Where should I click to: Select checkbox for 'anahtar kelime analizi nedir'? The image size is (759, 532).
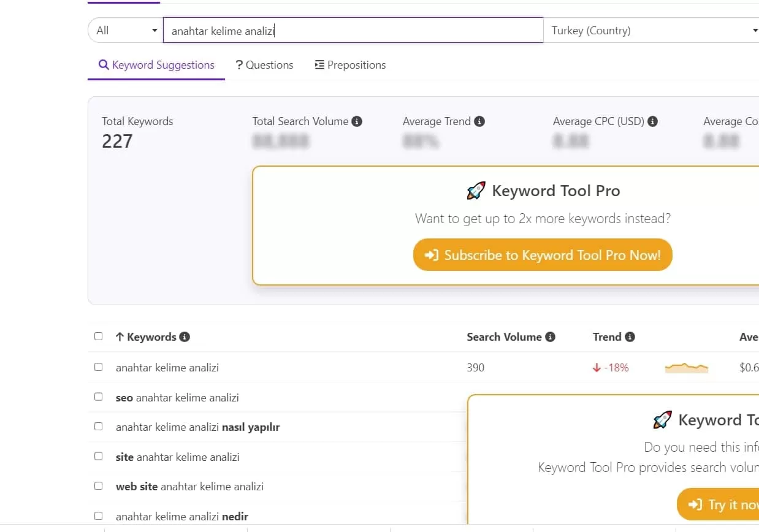[99, 516]
